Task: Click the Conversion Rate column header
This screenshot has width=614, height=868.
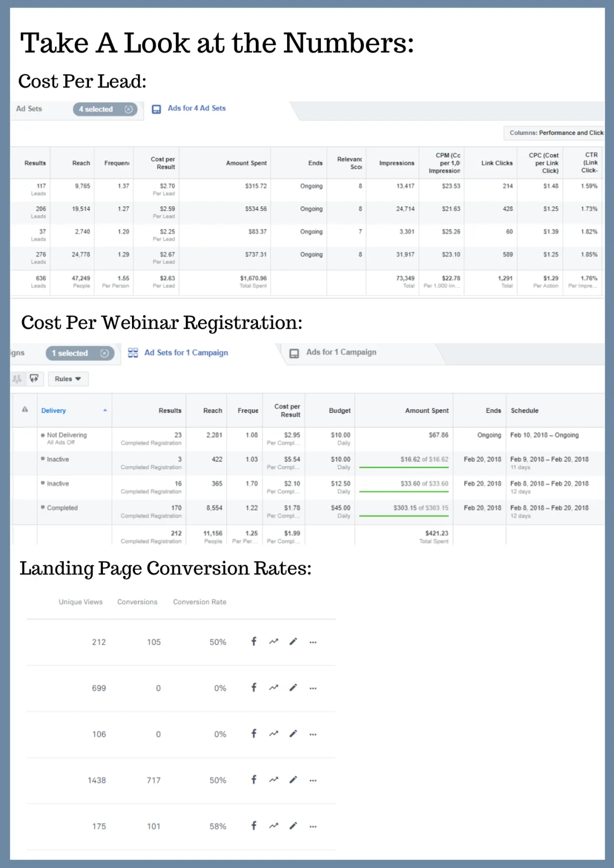Action: pyautogui.click(x=200, y=602)
